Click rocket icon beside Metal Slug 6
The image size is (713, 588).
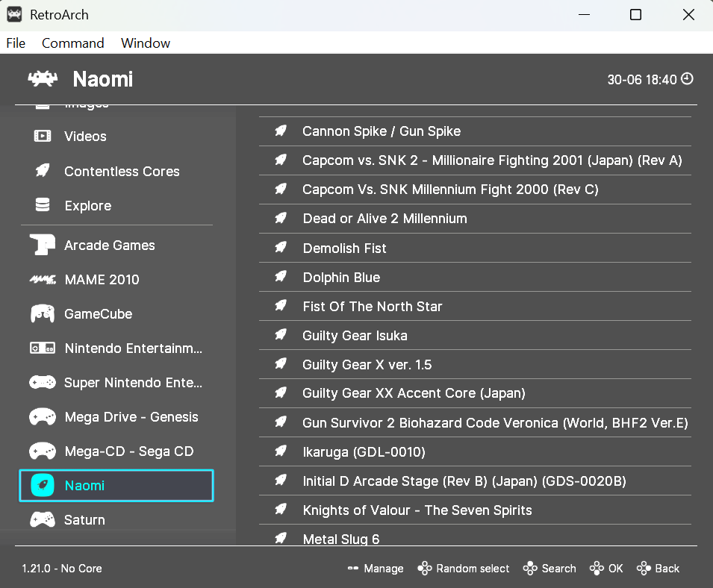pyautogui.click(x=281, y=539)
